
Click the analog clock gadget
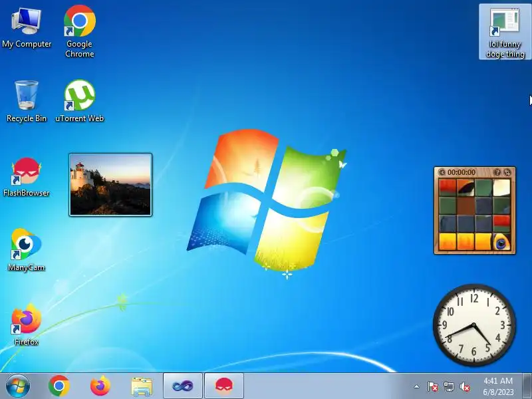tap(474, 325)
